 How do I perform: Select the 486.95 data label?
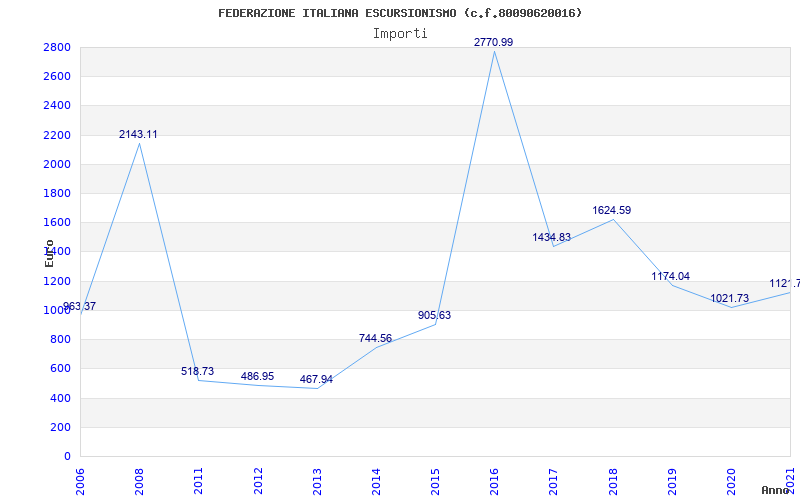pos(257,377)
